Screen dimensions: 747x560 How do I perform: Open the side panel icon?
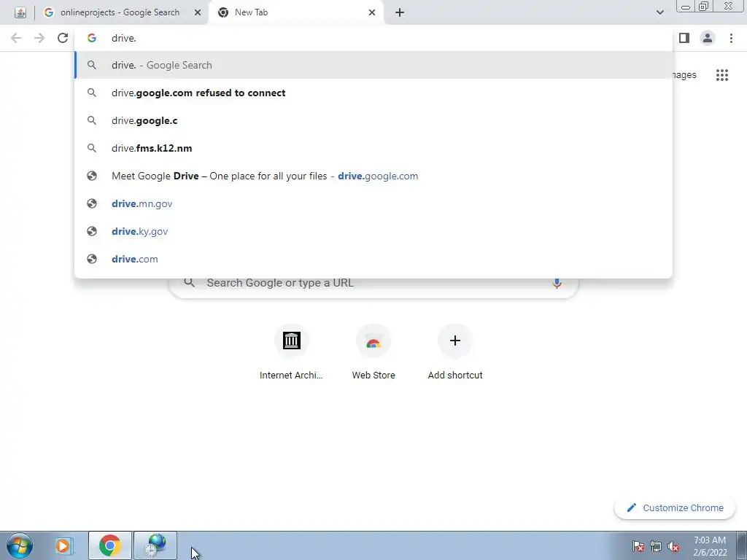pos(684,38)
